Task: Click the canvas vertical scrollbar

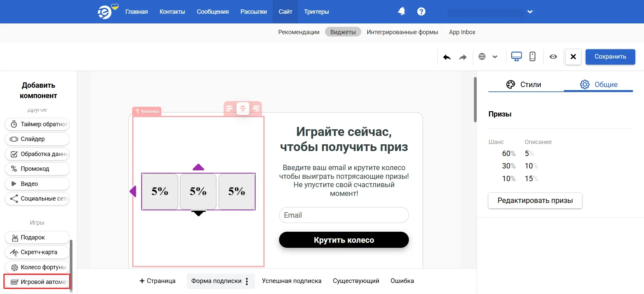Action: tap(475, 100)
